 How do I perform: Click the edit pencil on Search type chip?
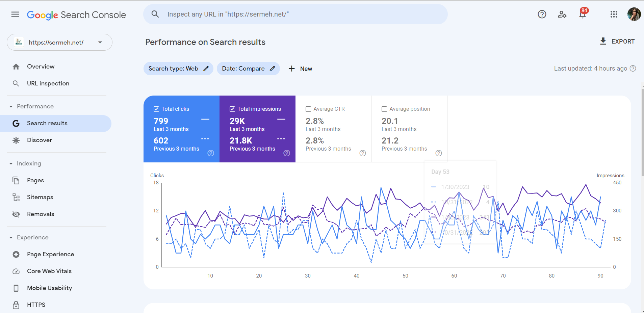pos(206,69)
